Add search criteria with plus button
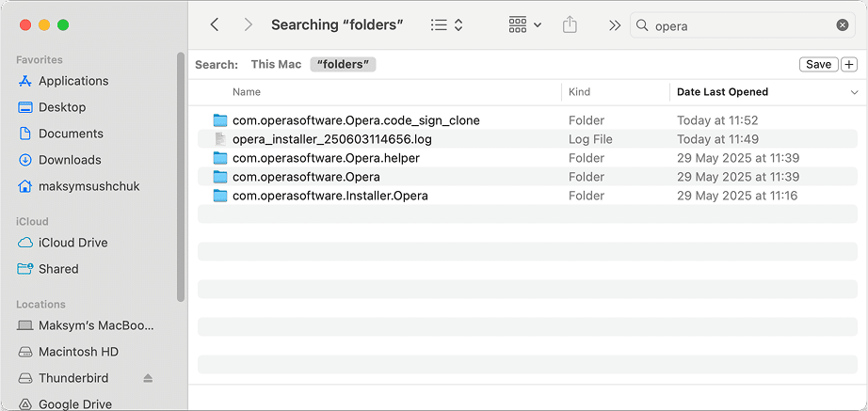Image resolution: width=868 pixels, height=411 pixels. coord(848,65)
